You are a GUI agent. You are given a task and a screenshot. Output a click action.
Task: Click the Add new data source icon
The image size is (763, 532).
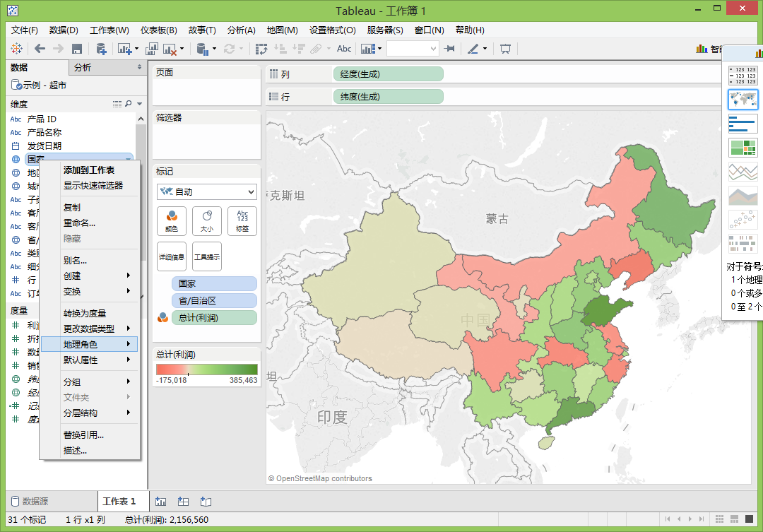(101, 49)
